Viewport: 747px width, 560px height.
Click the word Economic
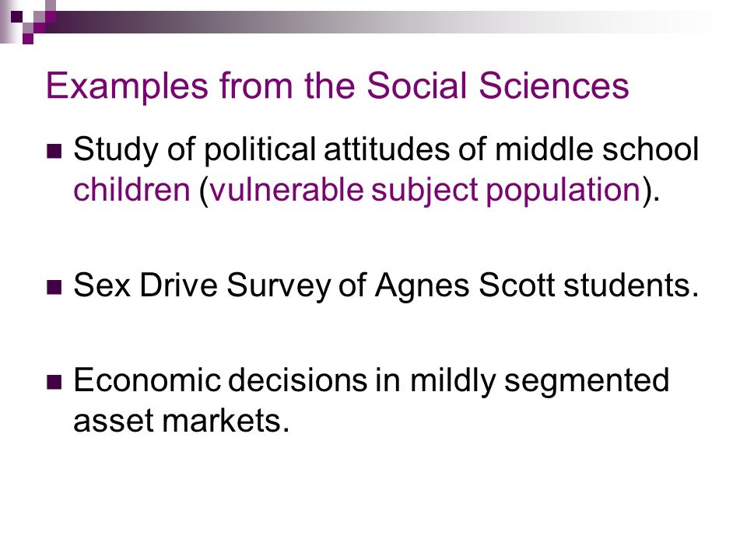(x=147, y=380)
